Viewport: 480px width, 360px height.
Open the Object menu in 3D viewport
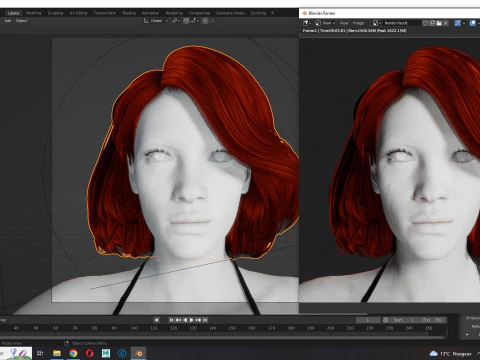tap(21, 21)
